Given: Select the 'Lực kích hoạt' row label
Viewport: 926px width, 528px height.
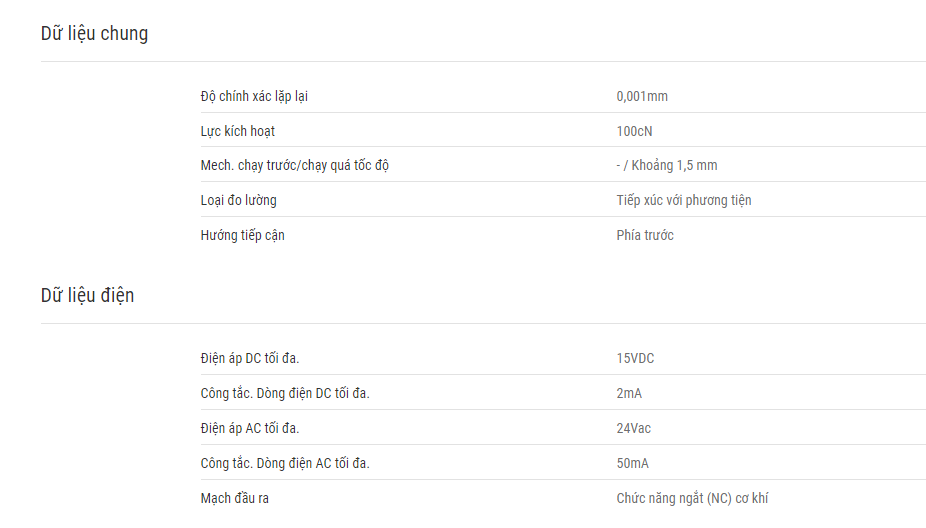Looking at the screenshot, I should point(237,131).
